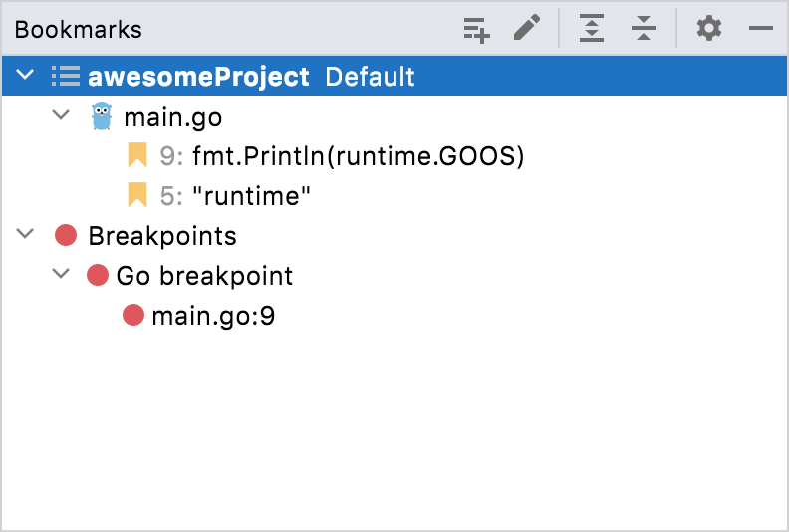Click the "runtime" bookmark flag icon
Image resolution: width=789 pixels, height=532 pixels.
[x=137, y=195]
